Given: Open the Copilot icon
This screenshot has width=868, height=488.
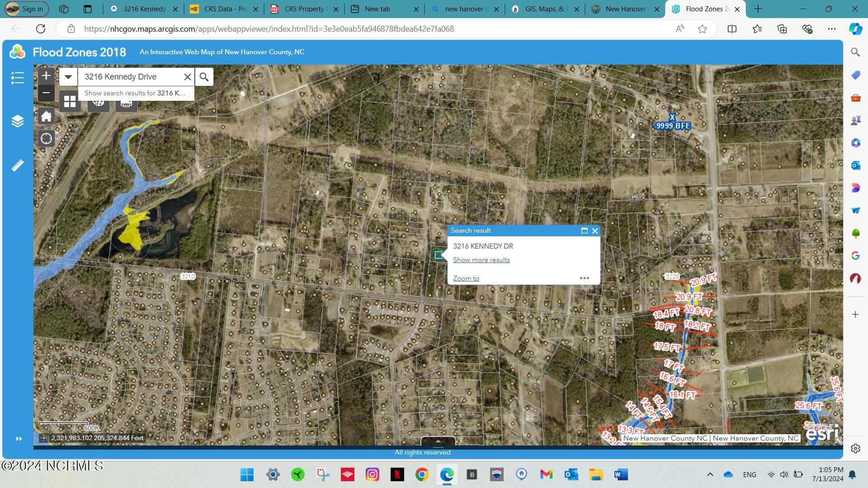Looking at the screenshot, I should coord(855,29).
